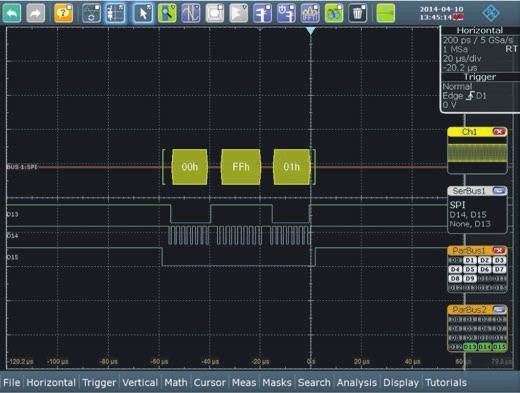Toggle the D8 channel in ParBus1
520x393 pixels.
pyautogui.click(x=455, y=278)
